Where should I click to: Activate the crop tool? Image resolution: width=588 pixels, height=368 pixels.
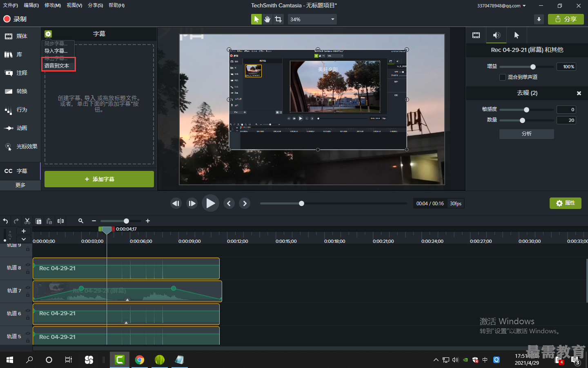click(278, 19)
